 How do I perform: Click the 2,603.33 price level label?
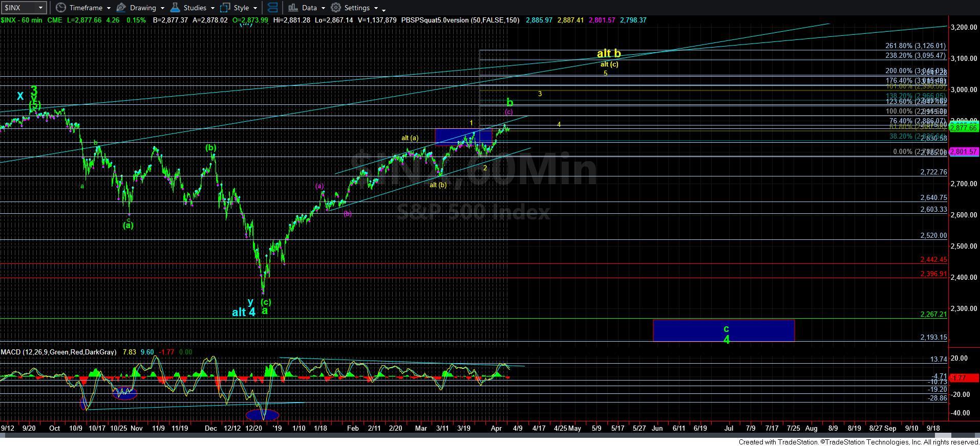coord(933,210)
